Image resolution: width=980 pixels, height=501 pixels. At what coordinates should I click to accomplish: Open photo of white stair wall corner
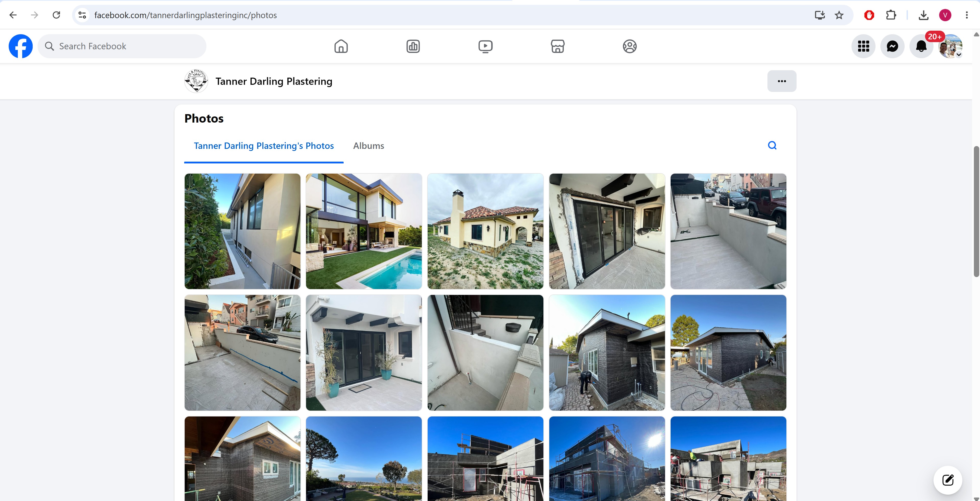[x=485, y=353]
